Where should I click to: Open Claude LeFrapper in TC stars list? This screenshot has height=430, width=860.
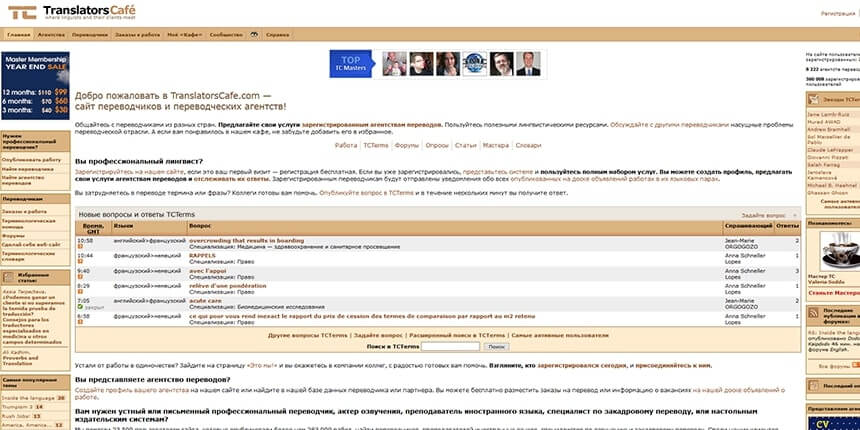tap(830, 150)
